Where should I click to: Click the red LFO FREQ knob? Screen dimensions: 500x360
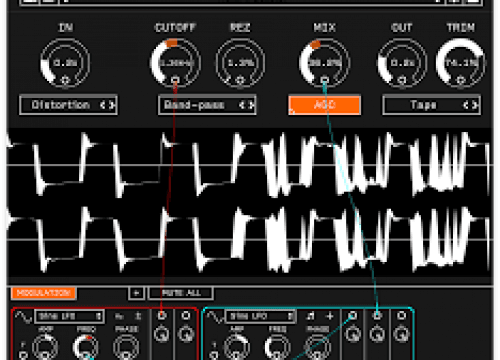tap(86, 347)
